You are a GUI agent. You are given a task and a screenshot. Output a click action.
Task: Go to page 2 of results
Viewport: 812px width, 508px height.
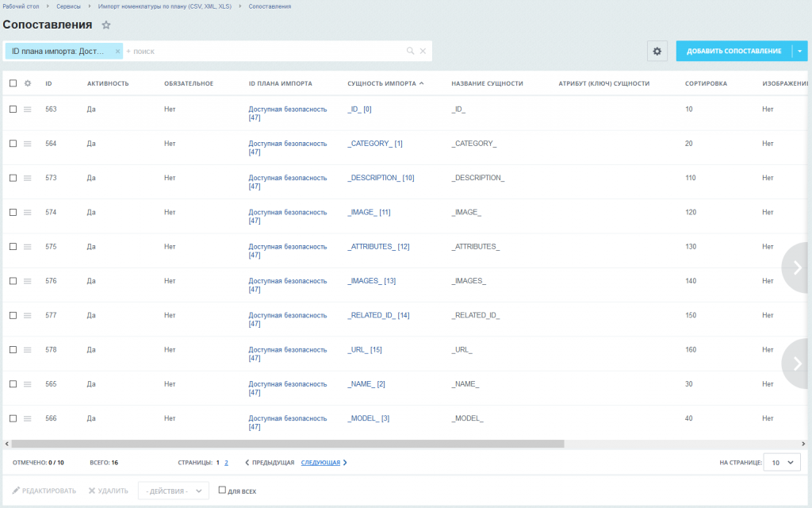[226, 463]
